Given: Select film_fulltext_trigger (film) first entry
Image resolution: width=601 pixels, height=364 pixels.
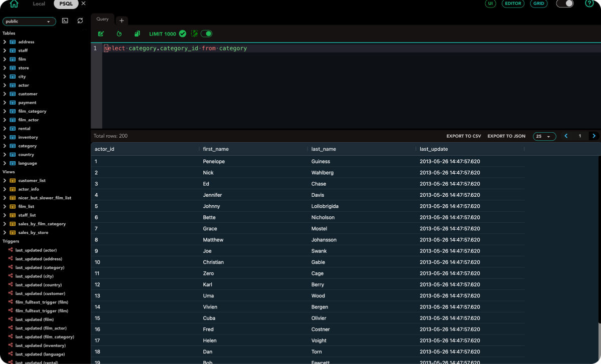Looking at the screenshot, I should coord(42,302).
